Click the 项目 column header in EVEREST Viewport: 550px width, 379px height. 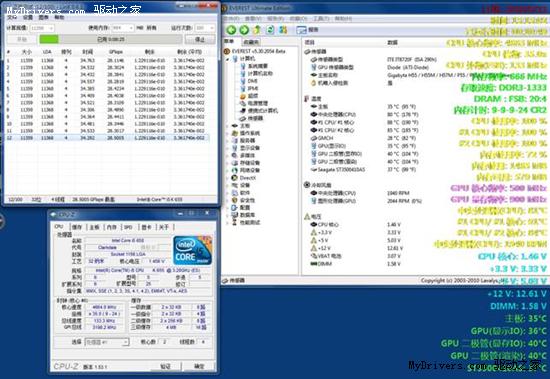pyautogui.click(x=310, y=42)
